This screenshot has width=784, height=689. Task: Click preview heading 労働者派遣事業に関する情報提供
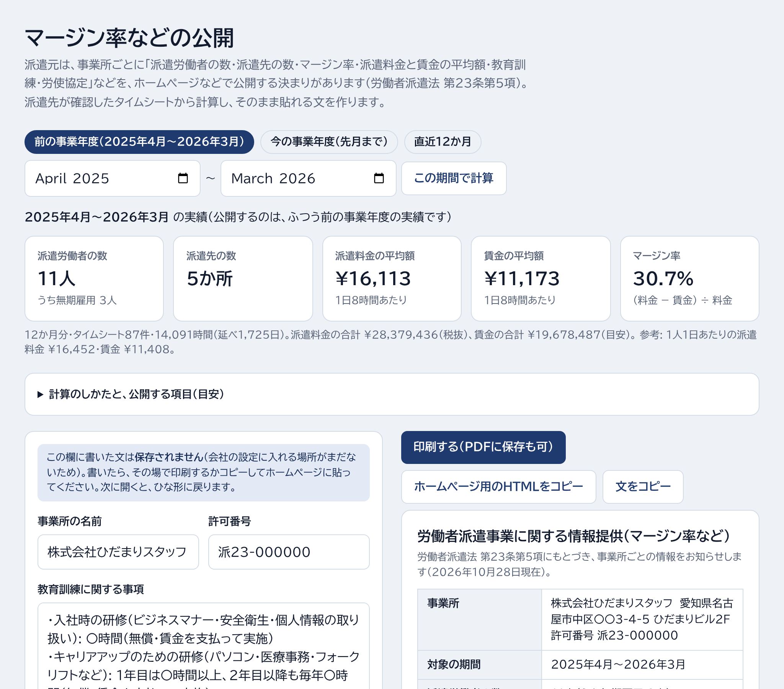point(573,536)
